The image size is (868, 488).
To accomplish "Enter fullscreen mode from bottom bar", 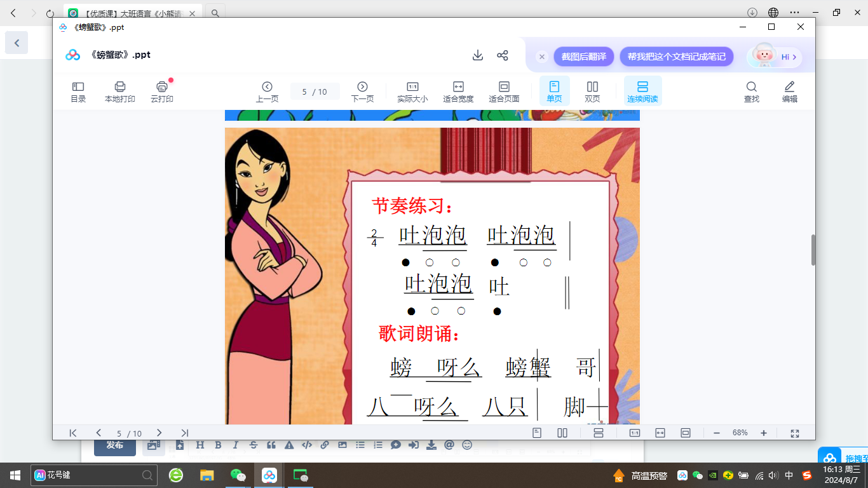I will (x=795, y=433).
